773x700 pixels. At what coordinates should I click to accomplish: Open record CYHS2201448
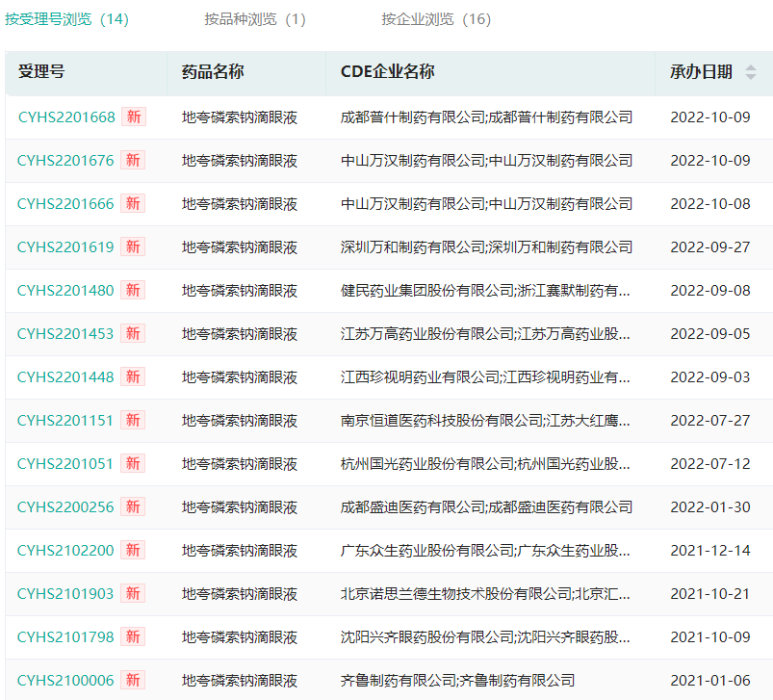click(65, 377)
